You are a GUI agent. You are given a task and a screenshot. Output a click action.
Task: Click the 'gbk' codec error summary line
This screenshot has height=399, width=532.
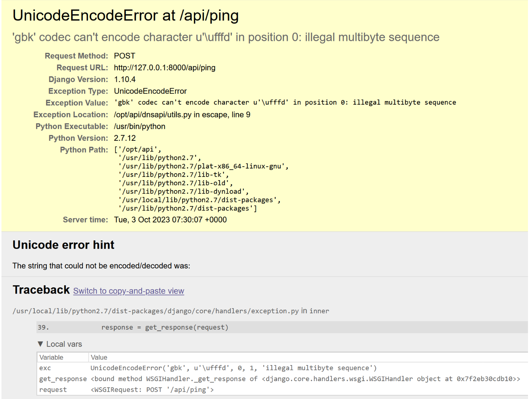[x=226, y=37]
